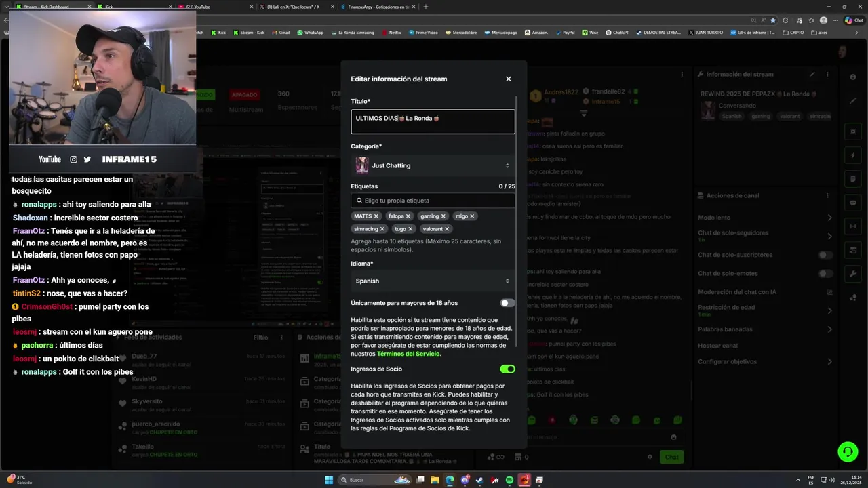Click the Título text field
This screenshot has height=488, width=868.
point(433,122)
